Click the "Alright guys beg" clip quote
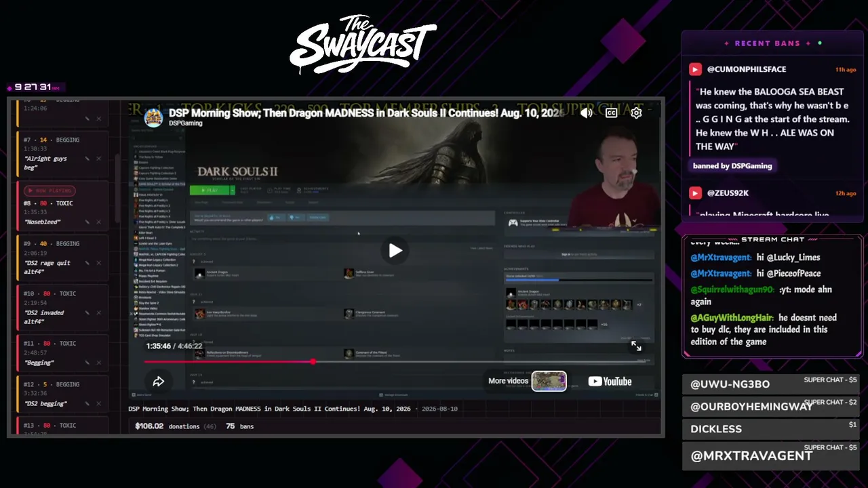 tap(45, 163)
